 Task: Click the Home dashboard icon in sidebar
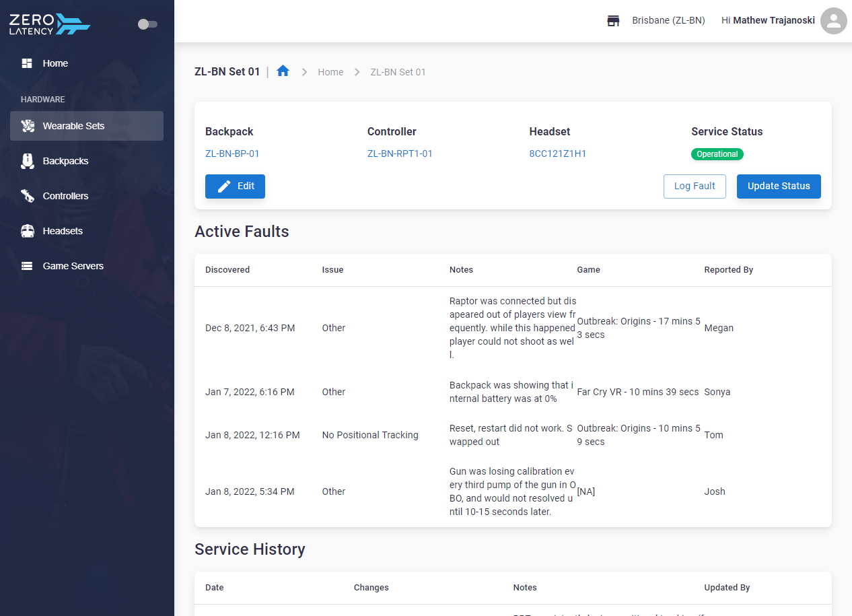pyautogui.click(x=27, y=63)
